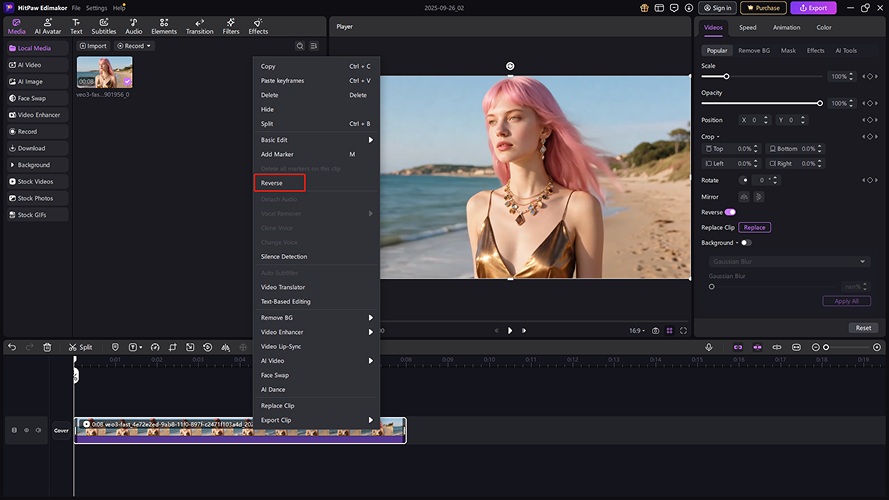Screen dimensions: 889x500
Task: Expand the Video Enhancer submenu in context menu
Action: click(316, 332)
